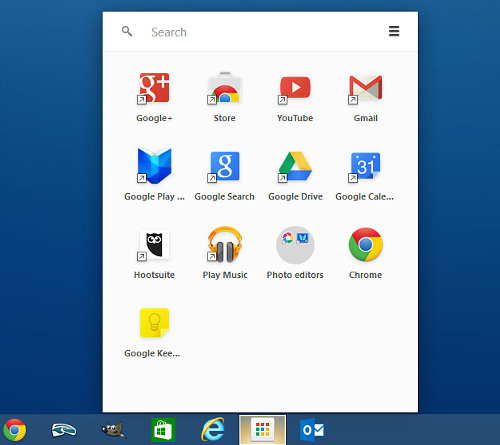This screenshot has height=445, width=500.
Task: Open the Google Keep app
Action: [x=154, y=323]
